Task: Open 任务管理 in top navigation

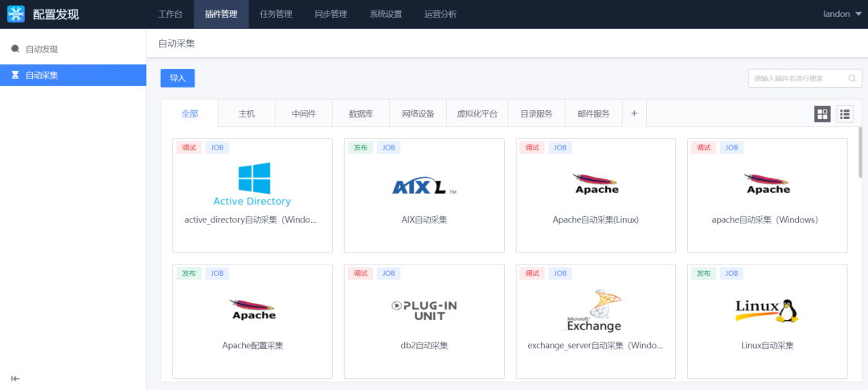Action: [276, 14]
